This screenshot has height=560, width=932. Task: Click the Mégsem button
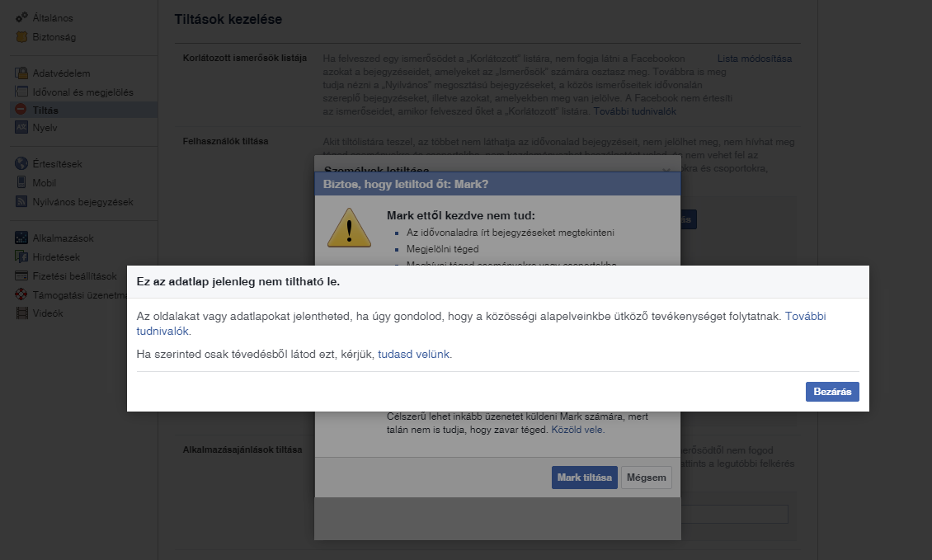pyautogui.click(x=646, y=478)
